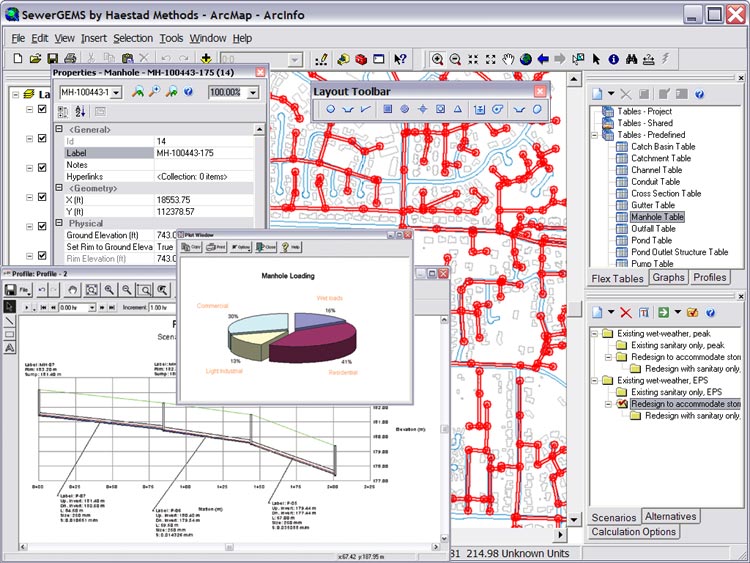Activate the Pan hand tool on the ArcMap toolbar
Screen dimensions: 750x563
[508, 59]
